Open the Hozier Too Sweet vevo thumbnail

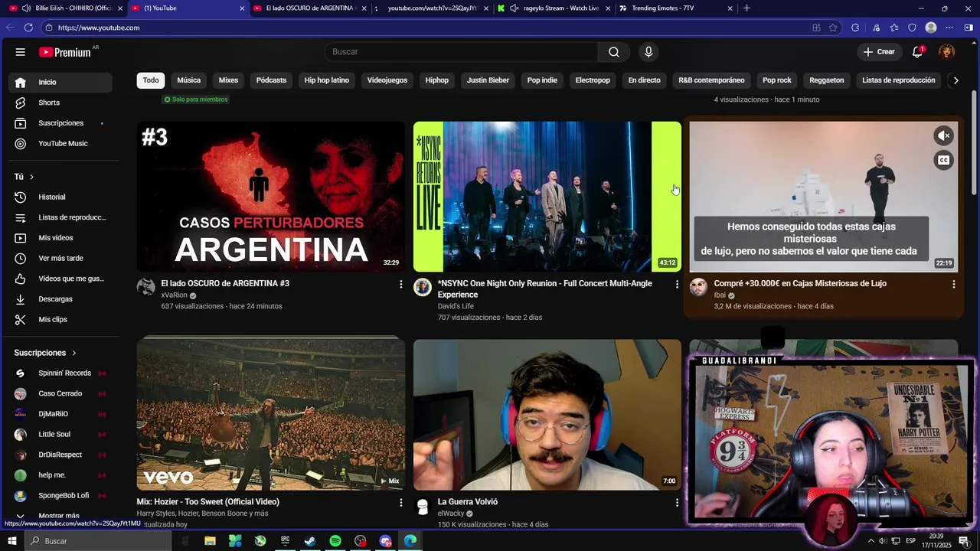tap(271, 415)
